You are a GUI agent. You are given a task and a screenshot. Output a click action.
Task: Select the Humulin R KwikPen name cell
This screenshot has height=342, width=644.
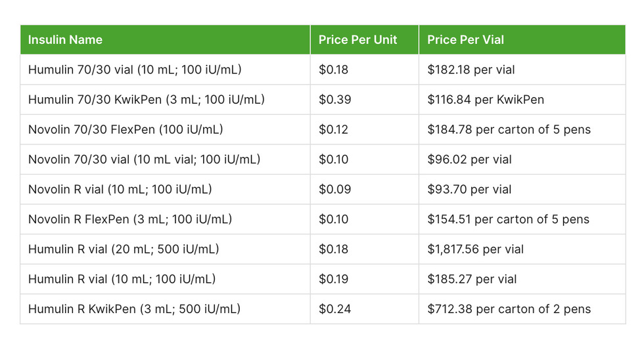pyautogui.click(x=133, y=309)
